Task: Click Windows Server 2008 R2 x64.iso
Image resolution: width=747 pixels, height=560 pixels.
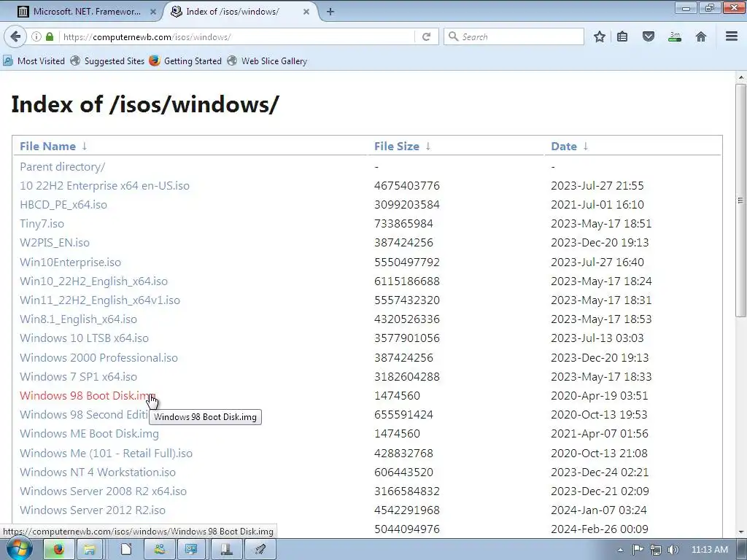Action: pyautogui.click(x=104, y=491)
